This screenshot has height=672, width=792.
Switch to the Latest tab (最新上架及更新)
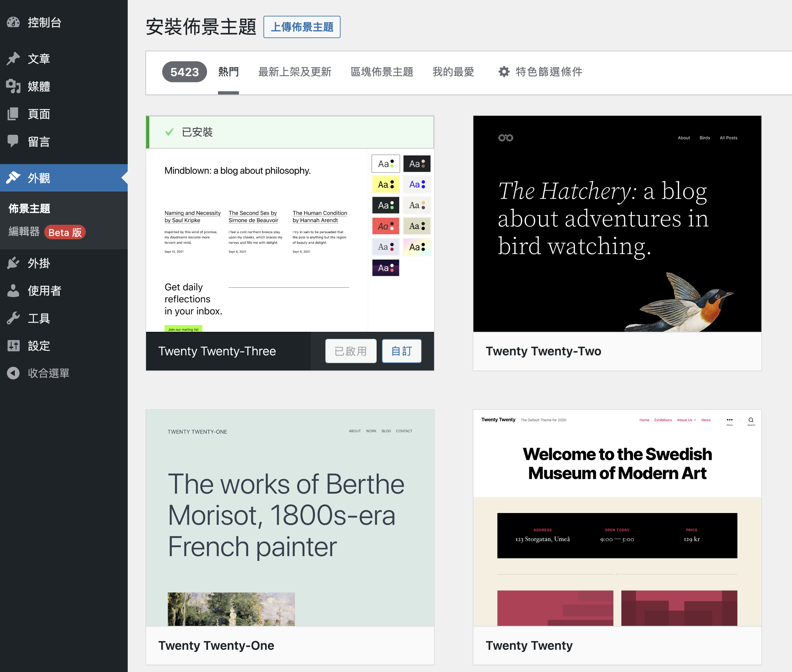point(294,72)
